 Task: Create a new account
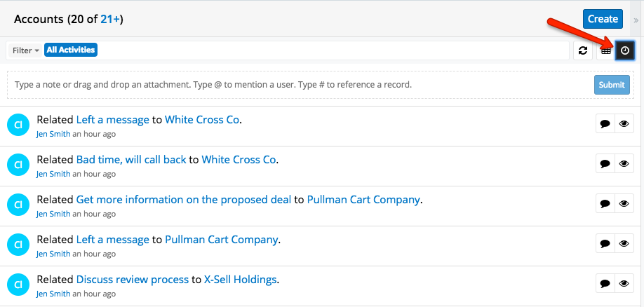pos(603,19)
